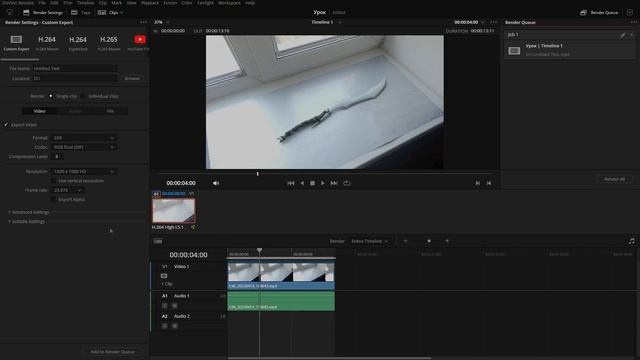Screen dimensions: 640x360
Task: Open the Render range Entire Timeline dropdown
Action: [369, 241]
